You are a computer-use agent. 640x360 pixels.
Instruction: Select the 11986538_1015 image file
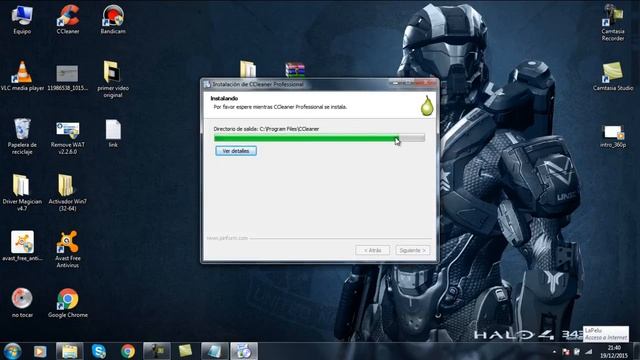[67, 77]
